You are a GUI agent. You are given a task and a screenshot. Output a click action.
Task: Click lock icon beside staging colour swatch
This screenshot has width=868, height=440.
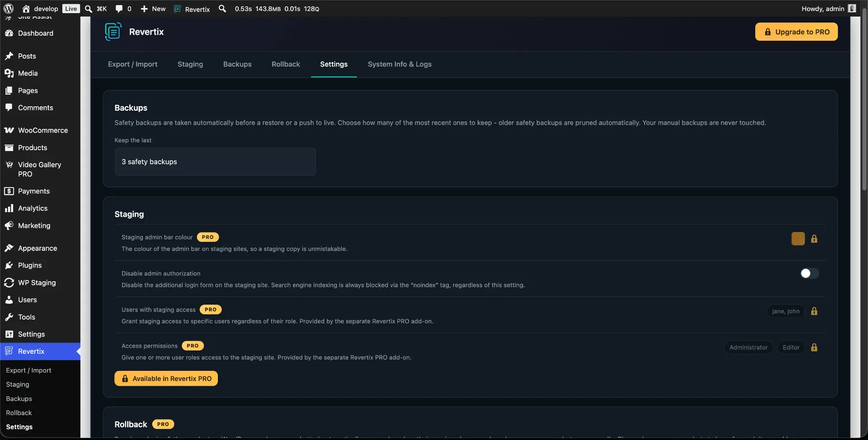pyautogui.click(x=814, y=238)
